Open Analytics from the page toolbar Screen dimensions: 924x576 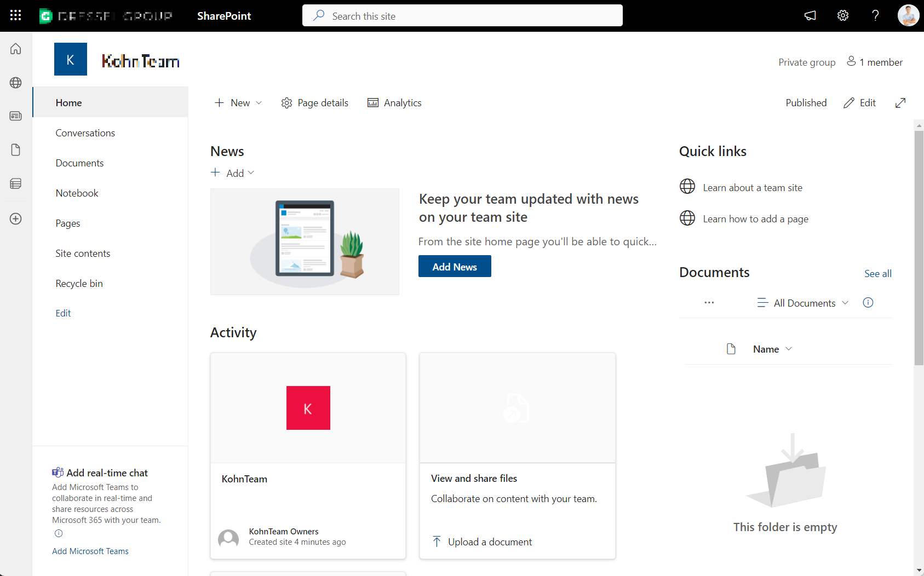(394, 102)
